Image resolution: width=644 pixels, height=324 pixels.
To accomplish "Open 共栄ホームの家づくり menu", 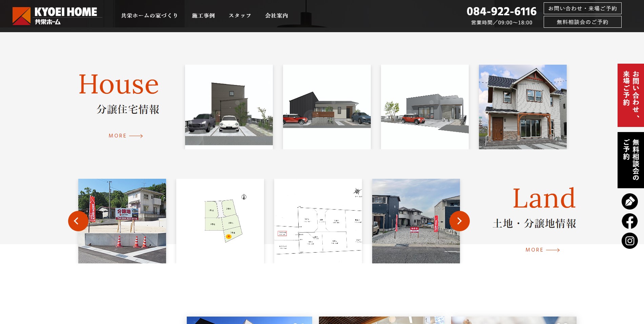I will pyautogui.click(x=149, y=16).
